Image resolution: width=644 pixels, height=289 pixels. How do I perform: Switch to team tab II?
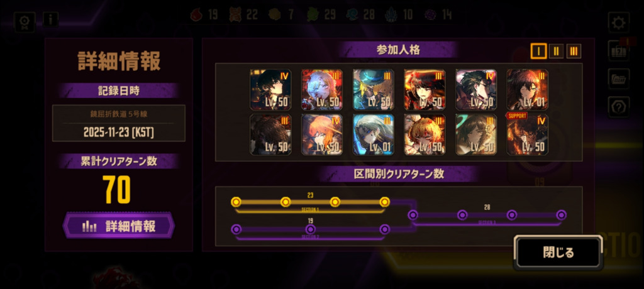click(556, 52)
